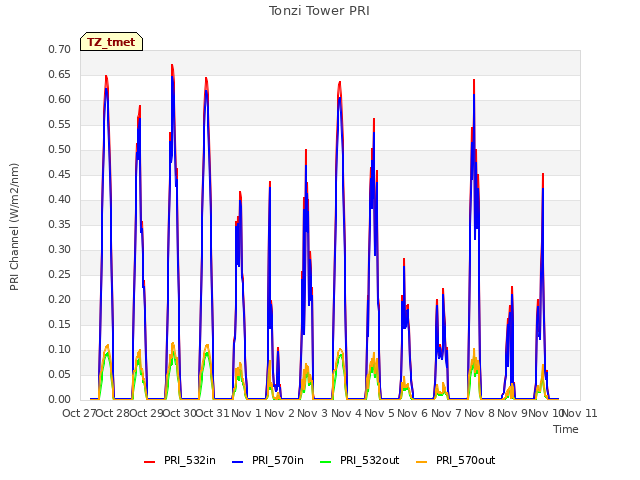The height and width of the screenshot is (480, 640).
Task: Click the 0.70 y-axis tick value
Action: coord(60,49)
